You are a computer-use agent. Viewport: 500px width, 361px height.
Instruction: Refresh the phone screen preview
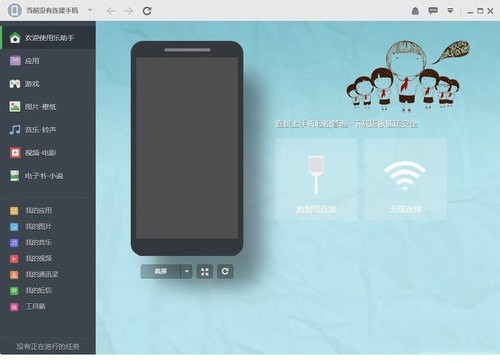click(x=225, y=272)
